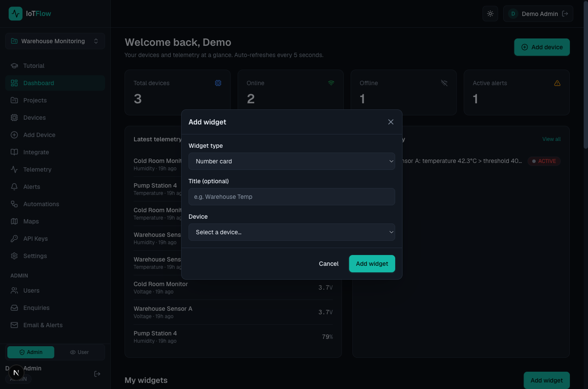This screenshot has height=389, width=588.
Task: Open the Dashboard menu item
Action: tap(55, 83)
